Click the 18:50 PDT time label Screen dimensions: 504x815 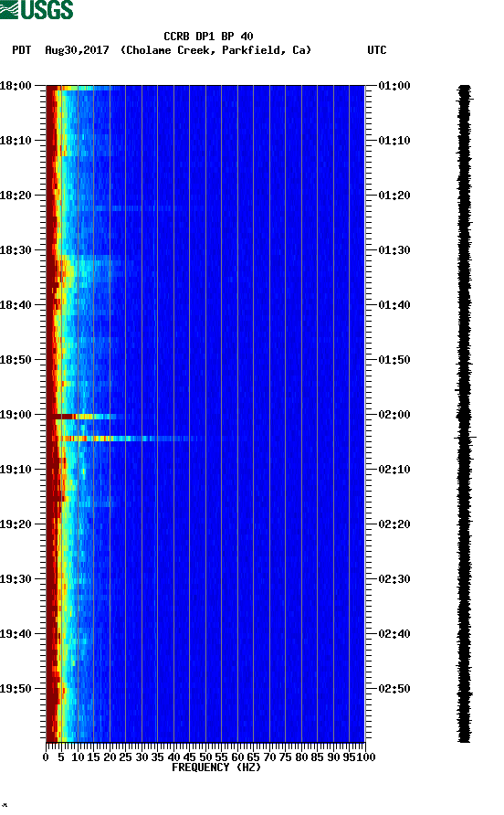(16, 360)
